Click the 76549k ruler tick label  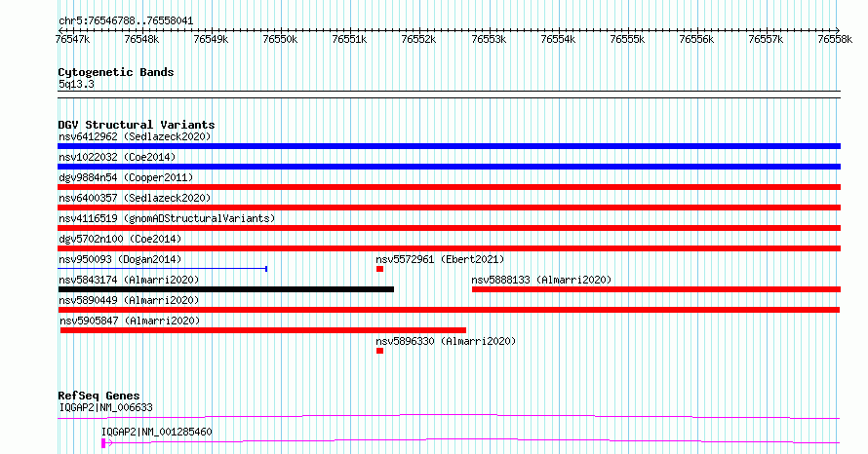pos(211,39)
